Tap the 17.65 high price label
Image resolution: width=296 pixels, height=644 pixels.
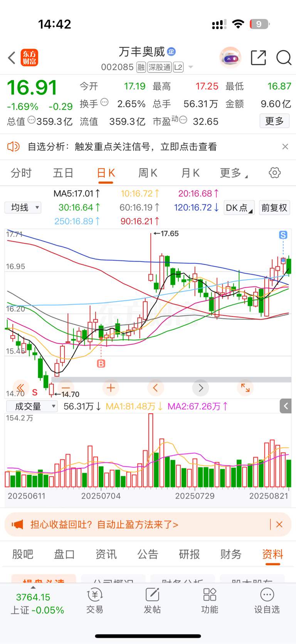[166, 233]
